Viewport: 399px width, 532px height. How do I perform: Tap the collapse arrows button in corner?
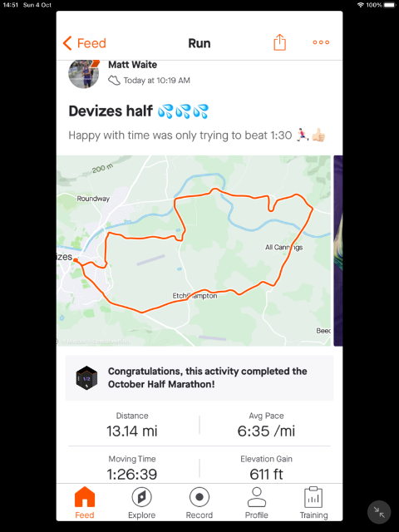coord(379,512)
